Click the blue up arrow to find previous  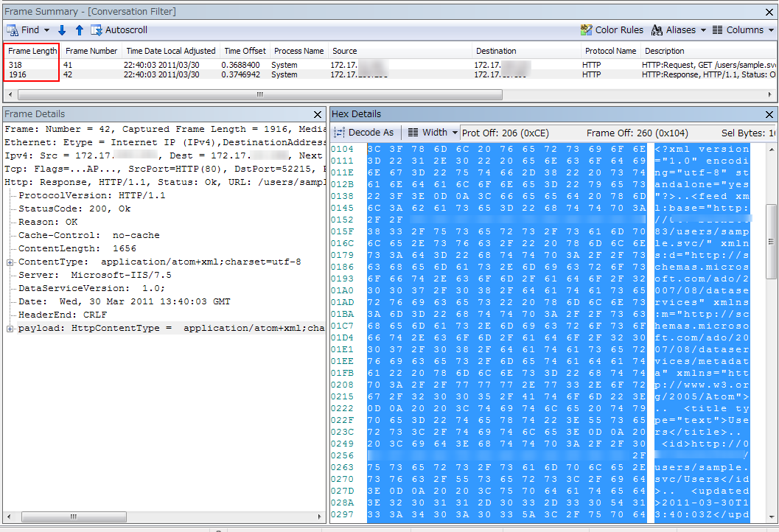pyautogui.click(x=79, y=30)
